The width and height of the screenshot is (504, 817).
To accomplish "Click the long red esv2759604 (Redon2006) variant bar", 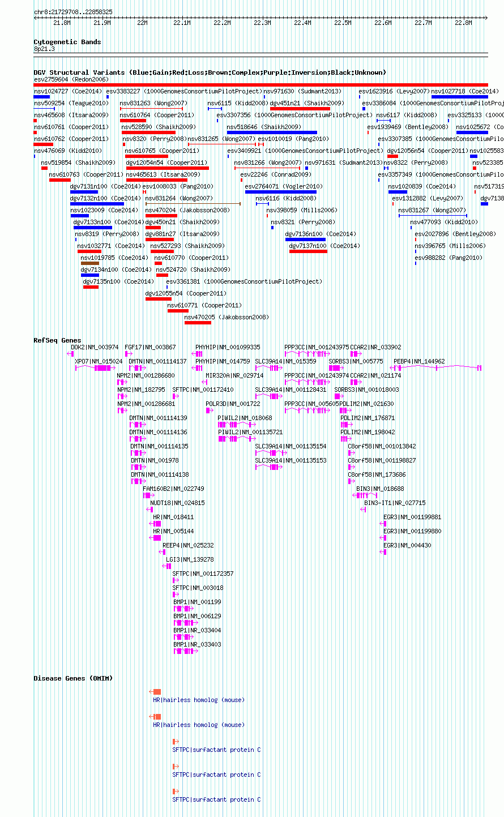I will [260, 85].
